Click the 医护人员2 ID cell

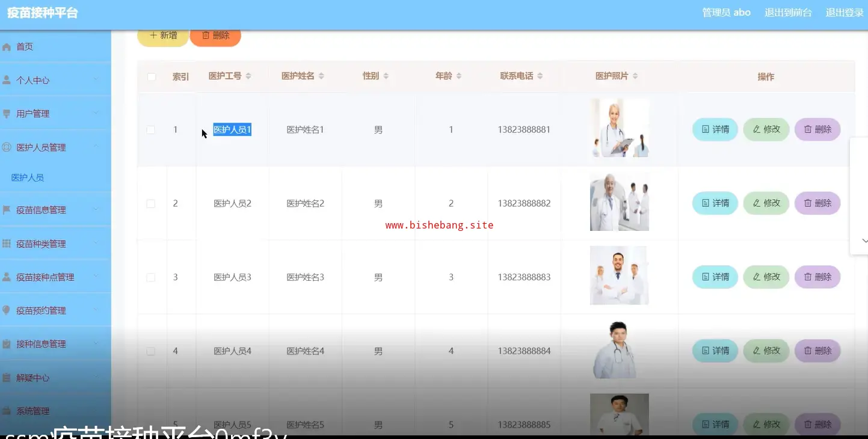[232, 204]
